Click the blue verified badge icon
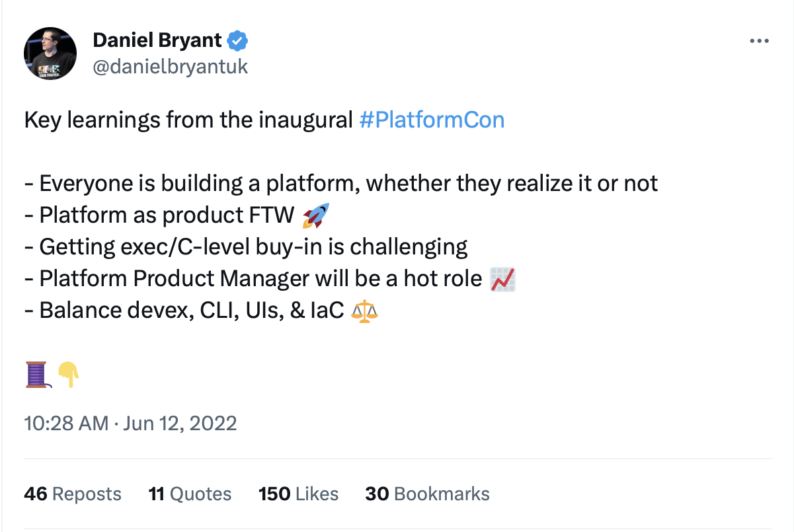The height and width of the screenshot is (532, 794). (x=237, y=40)
